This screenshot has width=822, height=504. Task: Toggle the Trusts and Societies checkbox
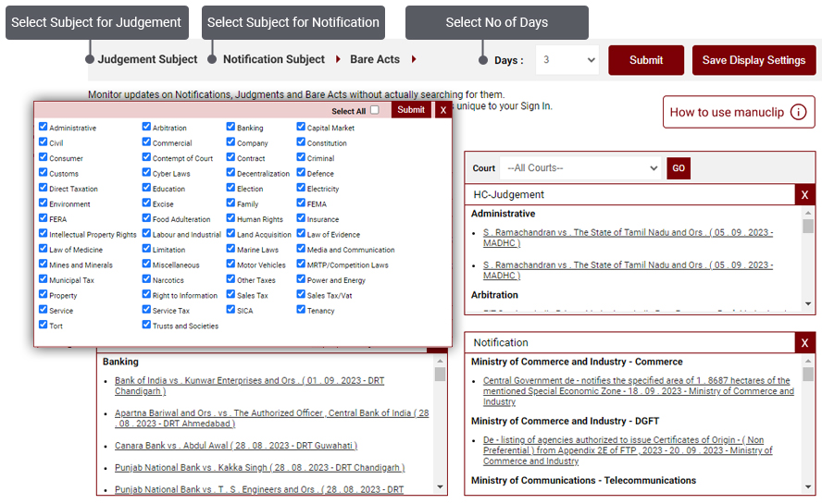(147, 326)
